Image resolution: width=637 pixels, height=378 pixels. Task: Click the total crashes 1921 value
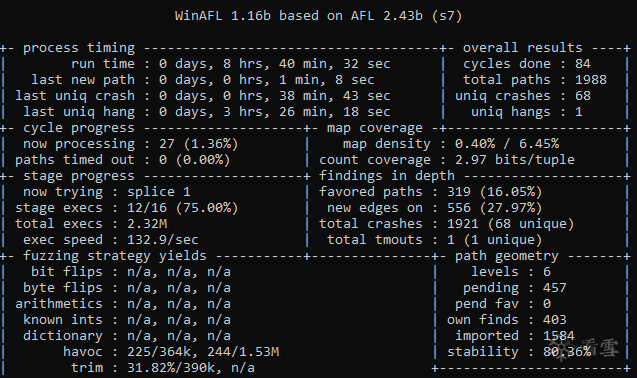[510, 224]
